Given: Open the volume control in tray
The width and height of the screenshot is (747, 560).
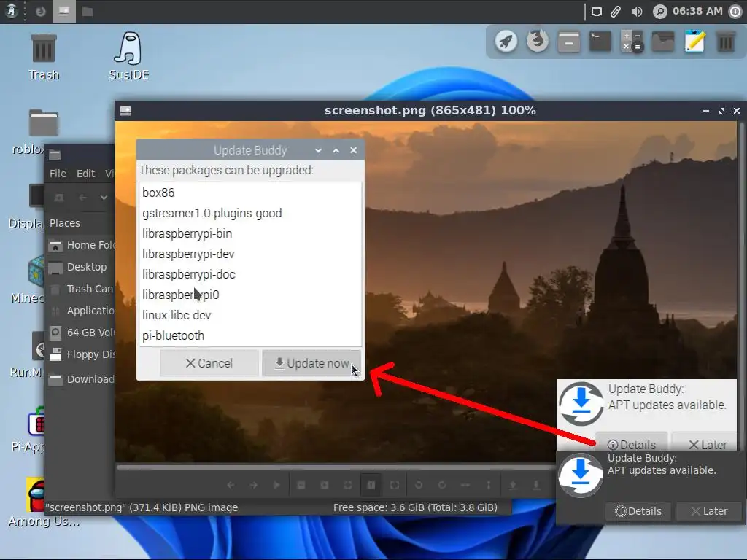Looking at the screenshot, I should click(637, 12).
